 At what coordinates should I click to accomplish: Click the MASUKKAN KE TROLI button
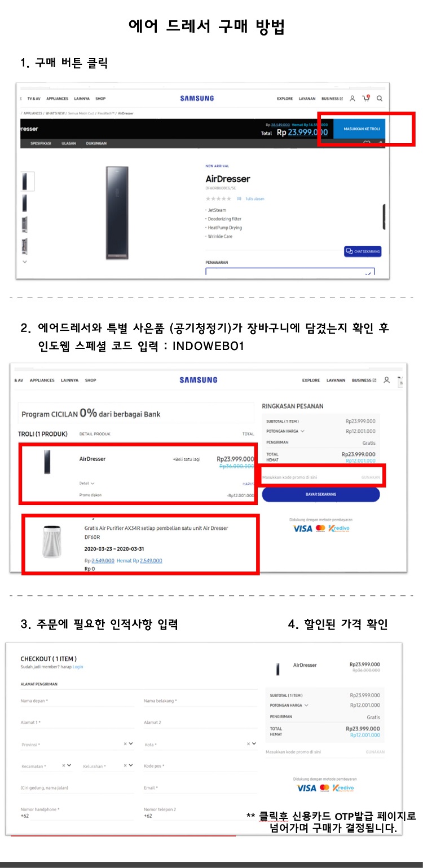362,129
